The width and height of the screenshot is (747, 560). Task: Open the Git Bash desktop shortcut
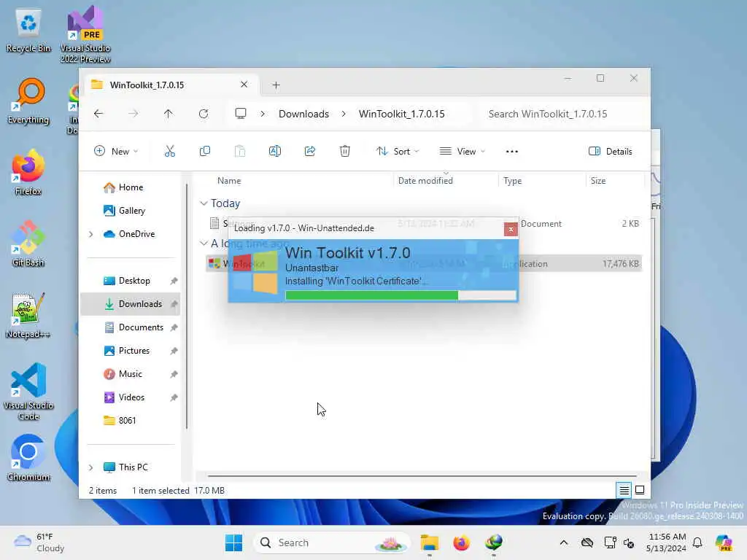(x=28, y=244)
